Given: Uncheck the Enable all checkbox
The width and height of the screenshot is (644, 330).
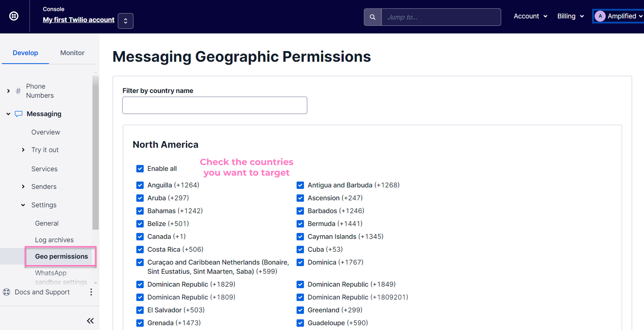Looking at the screenshot, I should click(140, 168).
